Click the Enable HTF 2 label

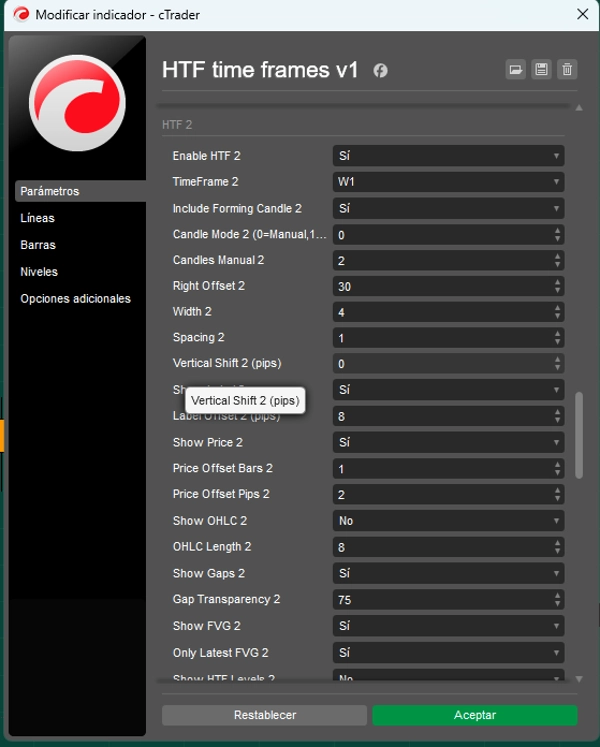click(206, 156)
